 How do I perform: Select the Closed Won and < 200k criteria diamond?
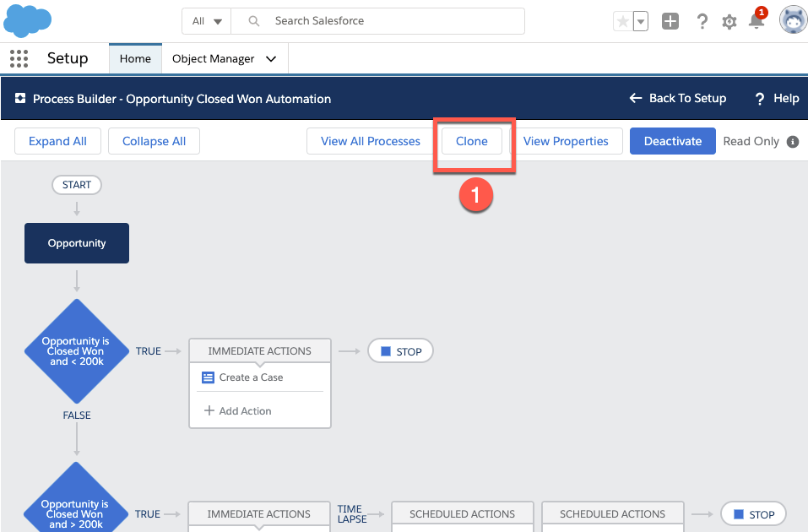[x=76, y=351]
